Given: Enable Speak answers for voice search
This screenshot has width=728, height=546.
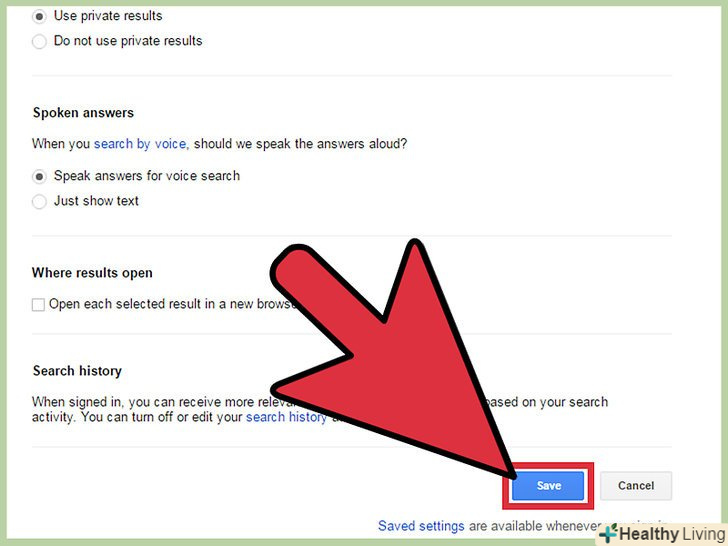Looking at the screenshot, I should point(39,176).
